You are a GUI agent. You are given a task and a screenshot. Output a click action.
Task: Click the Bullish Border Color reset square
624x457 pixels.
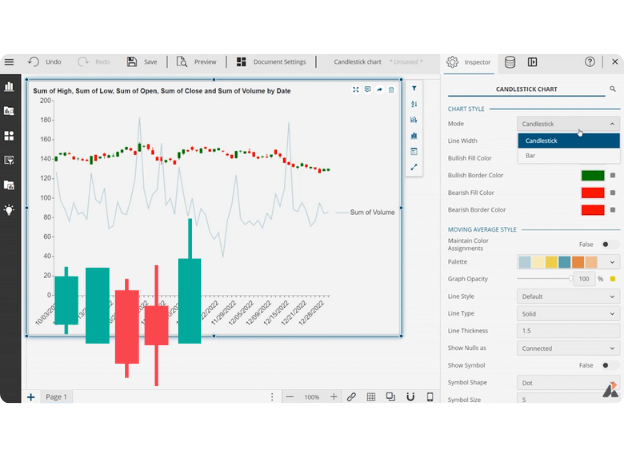613,175
